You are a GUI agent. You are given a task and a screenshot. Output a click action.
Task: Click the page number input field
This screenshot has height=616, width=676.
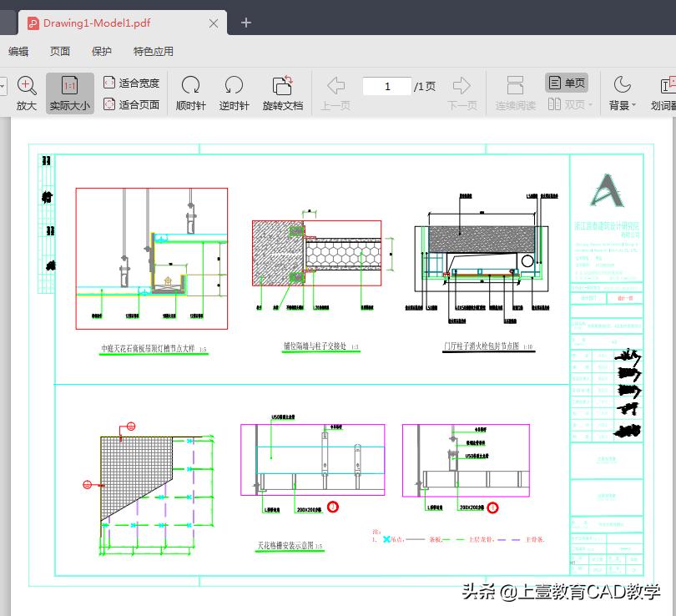coord(387,86)
